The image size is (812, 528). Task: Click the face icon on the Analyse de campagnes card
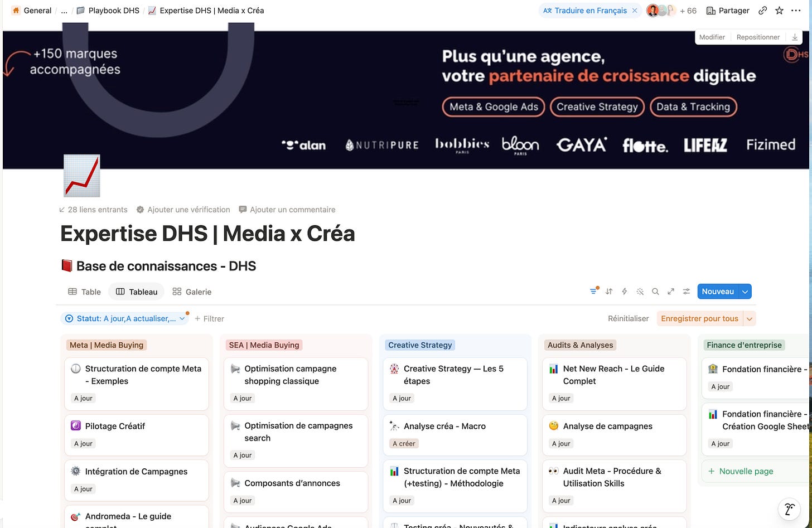tap(554, 426)
